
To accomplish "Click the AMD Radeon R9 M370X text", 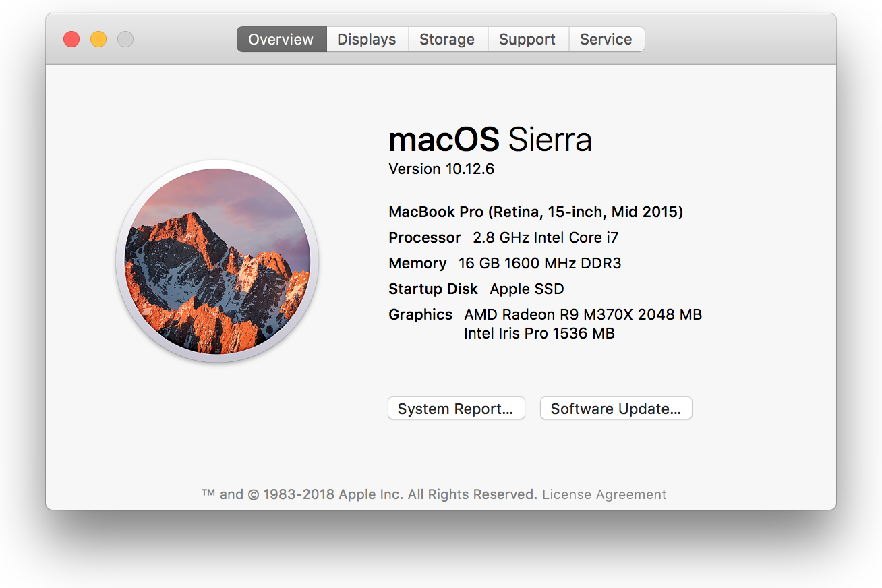I will pos(583,314).
